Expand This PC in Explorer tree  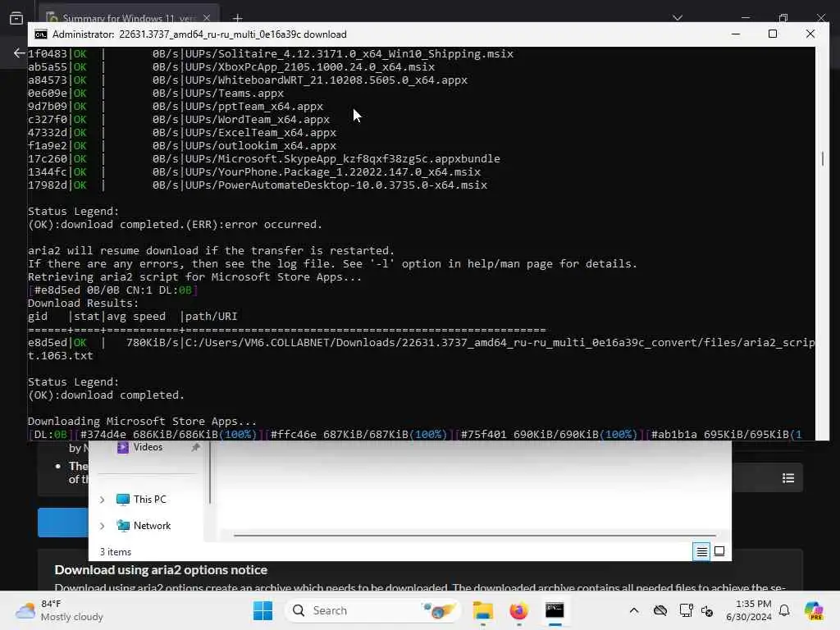tap(102, 500)
